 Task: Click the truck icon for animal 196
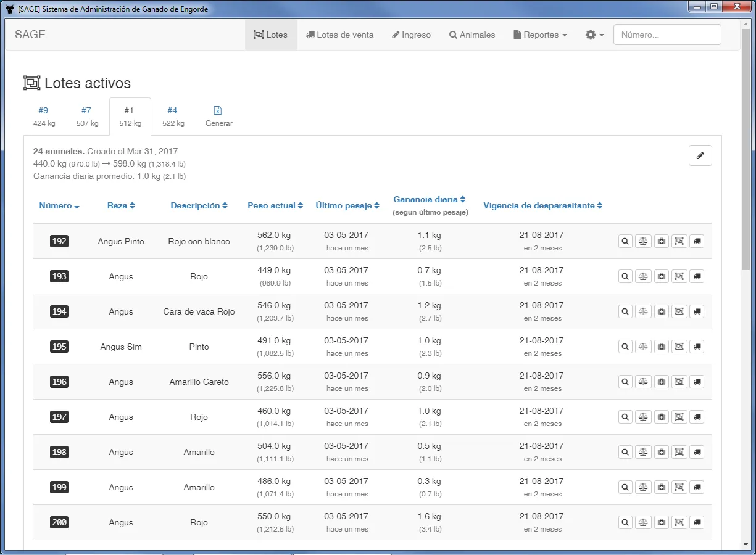tap(697, 382)
